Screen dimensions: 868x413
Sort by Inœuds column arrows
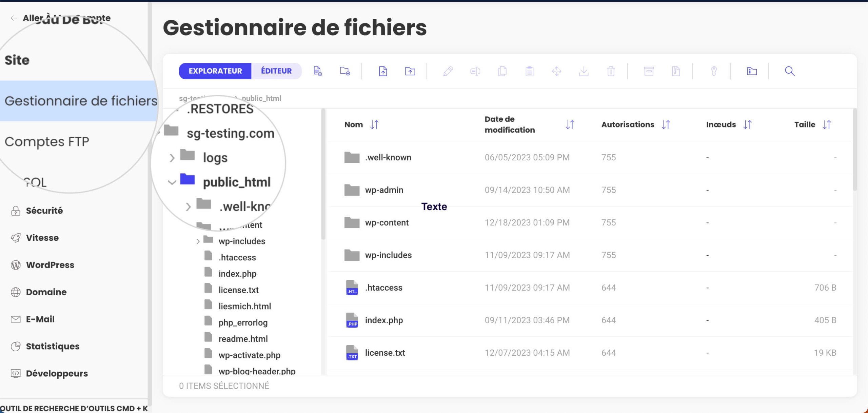click(x=748, y=124)
